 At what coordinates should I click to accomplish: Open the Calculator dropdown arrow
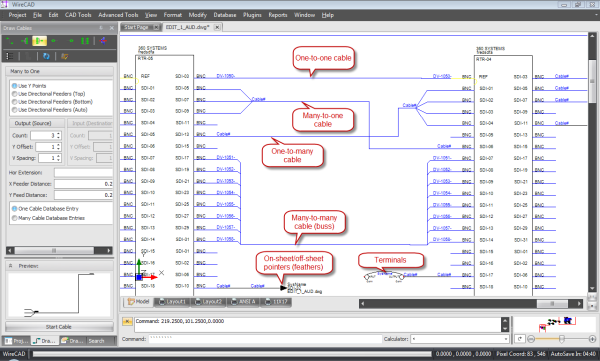click(x=506, y=339)
